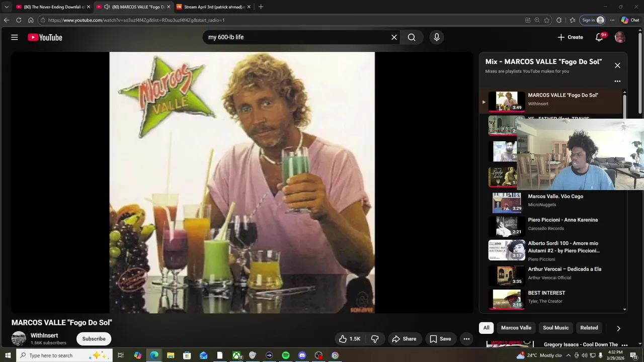Show more filter chips with arrow

pos(618,328)
